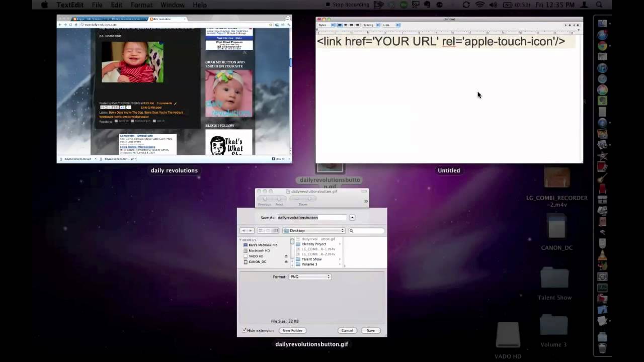Select justify alignment button in TextEdit
This screenshot has height=362, width=644.
[x=351, y=25]
